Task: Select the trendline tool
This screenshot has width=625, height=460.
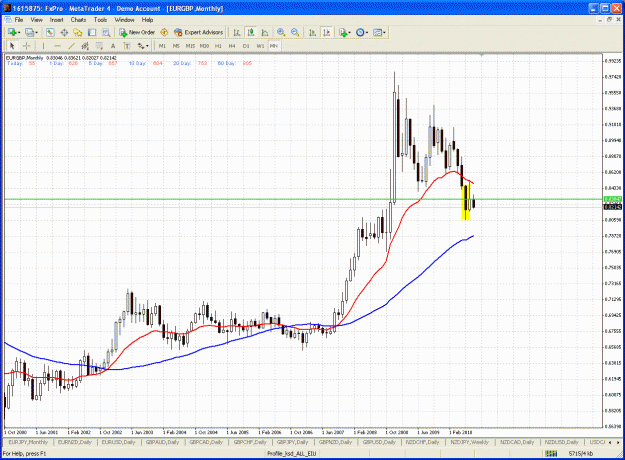Action: click(71, 46)
